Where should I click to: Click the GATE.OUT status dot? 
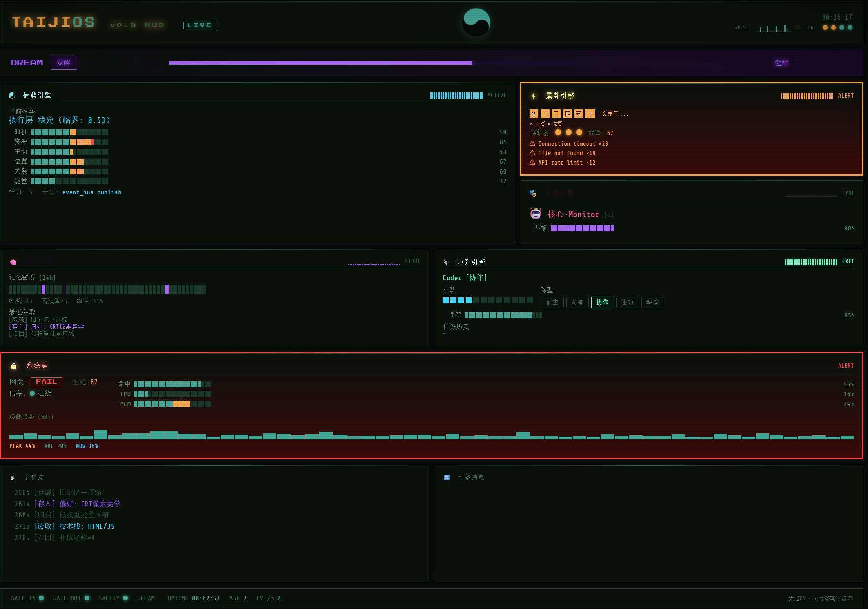click(87, 598)
